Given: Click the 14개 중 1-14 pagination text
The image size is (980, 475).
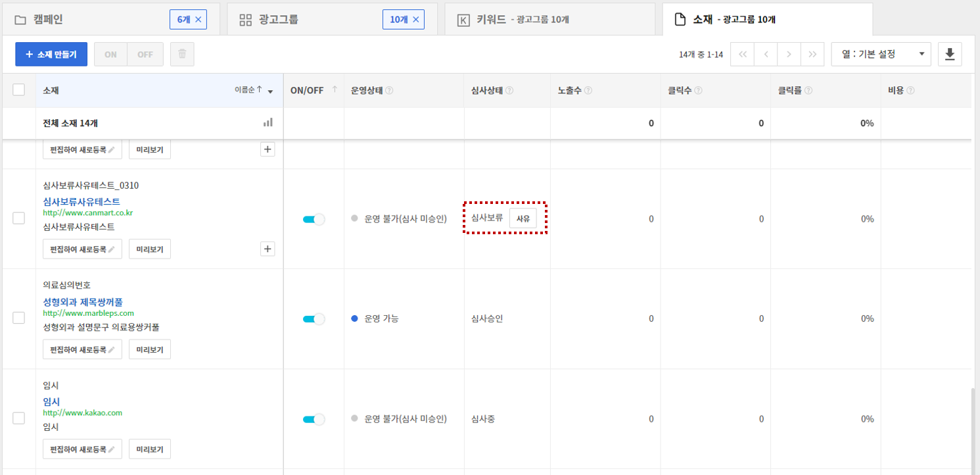Looking at the screenshot, I should (701, 55).
